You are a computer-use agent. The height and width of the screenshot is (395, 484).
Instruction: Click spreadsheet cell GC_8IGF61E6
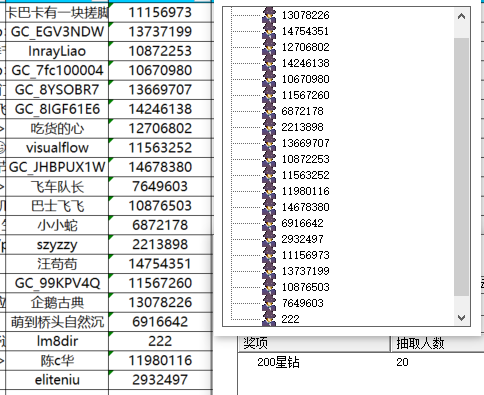[x=57, y=109]
